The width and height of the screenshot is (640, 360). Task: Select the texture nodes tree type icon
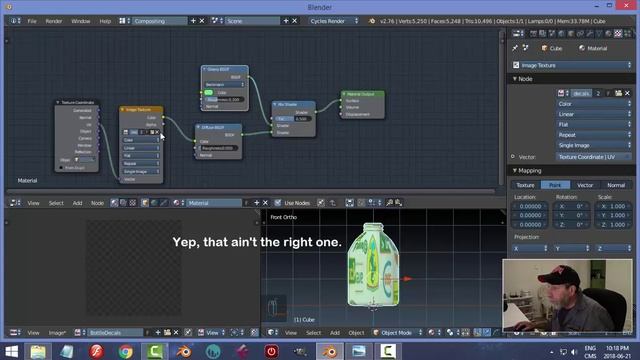point(133,203)
